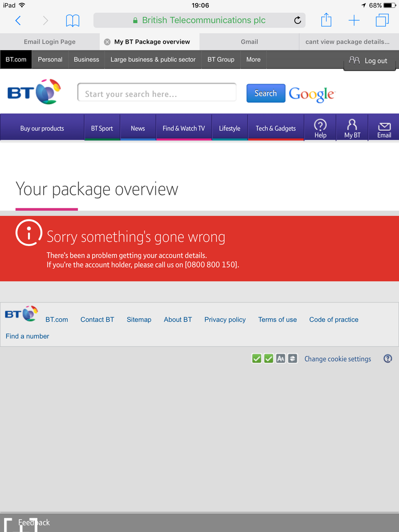This screenshot has width=399, height=532.
Task: Open cookie help question mark icon
Action: 388,358
